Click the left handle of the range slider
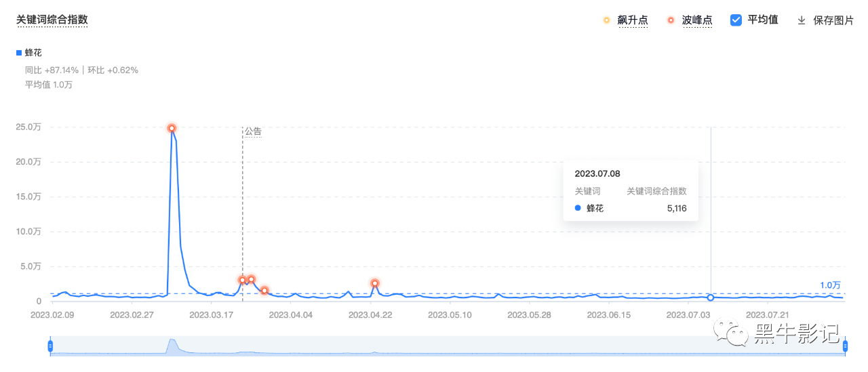 (x=50, y=346)
